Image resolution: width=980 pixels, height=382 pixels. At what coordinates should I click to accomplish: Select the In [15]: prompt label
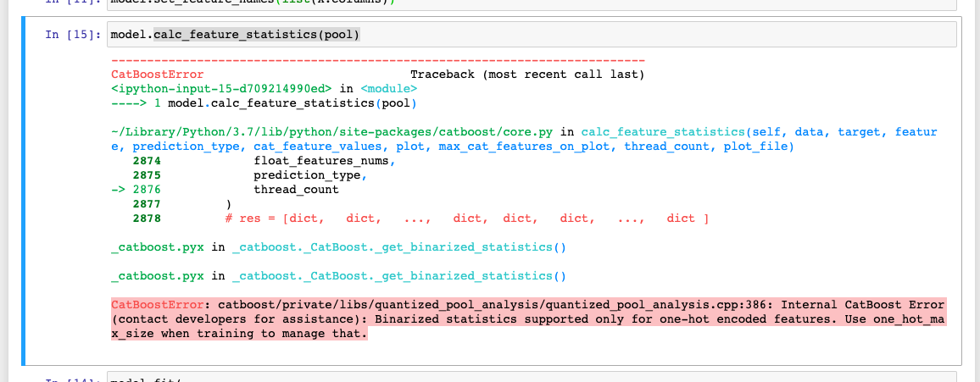tap(73, 35)
